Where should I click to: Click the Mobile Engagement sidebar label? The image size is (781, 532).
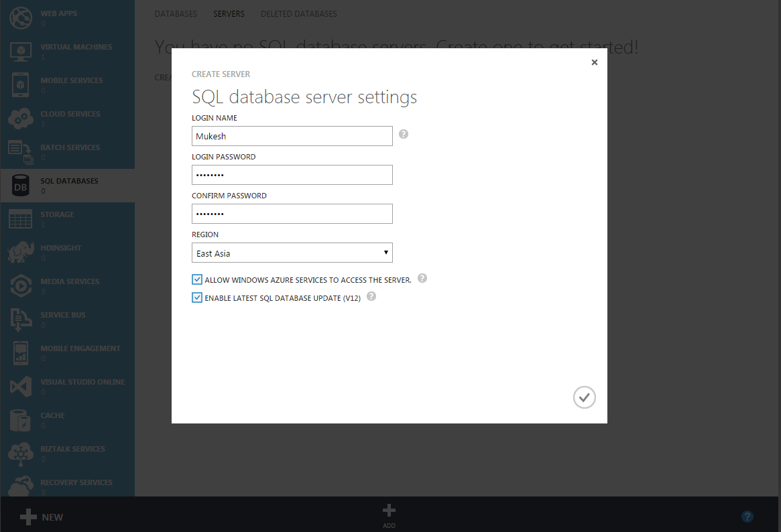point(80,348)
